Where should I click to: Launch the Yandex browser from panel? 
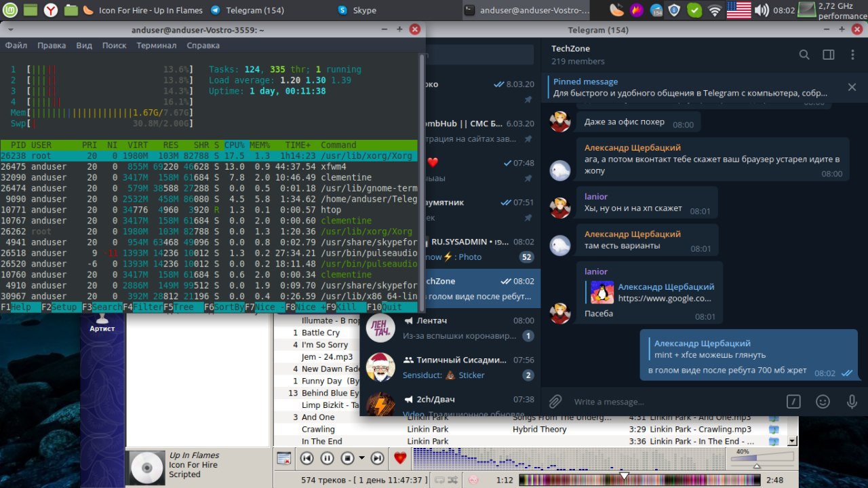[51, 10]
